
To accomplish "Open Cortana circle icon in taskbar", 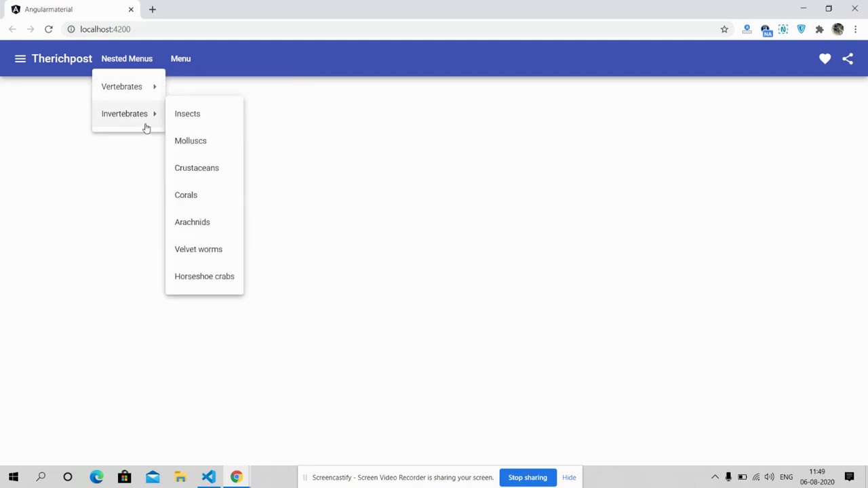I will point(68,477).
